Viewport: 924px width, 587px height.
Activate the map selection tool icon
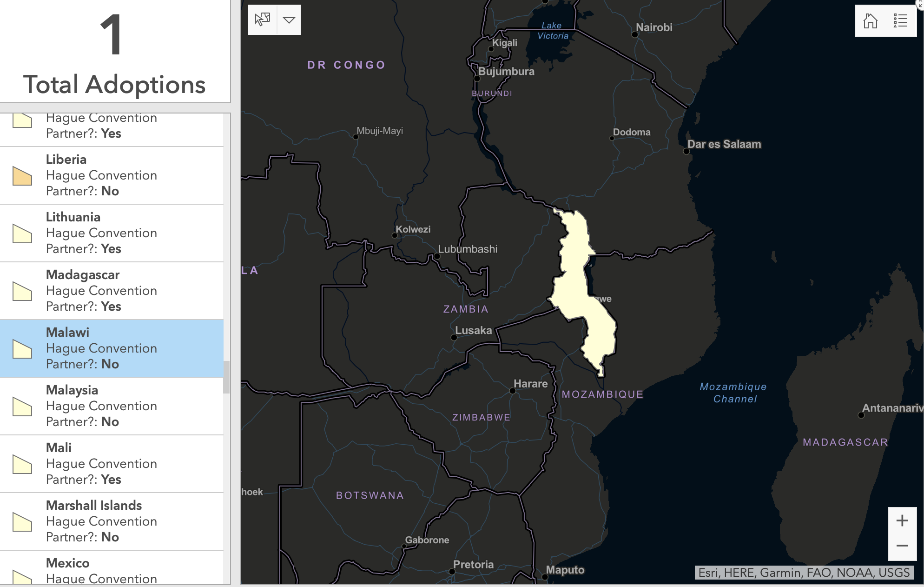pos(263,20)
